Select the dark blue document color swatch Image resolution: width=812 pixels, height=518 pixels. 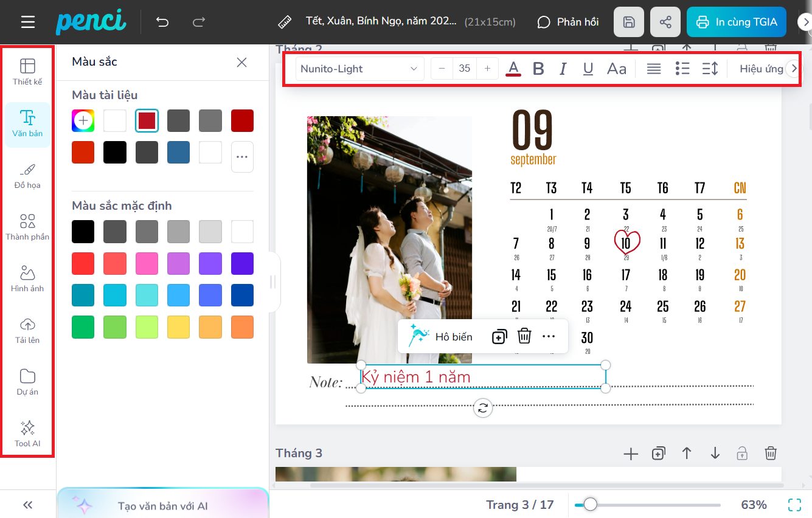(x=179, y=153)
